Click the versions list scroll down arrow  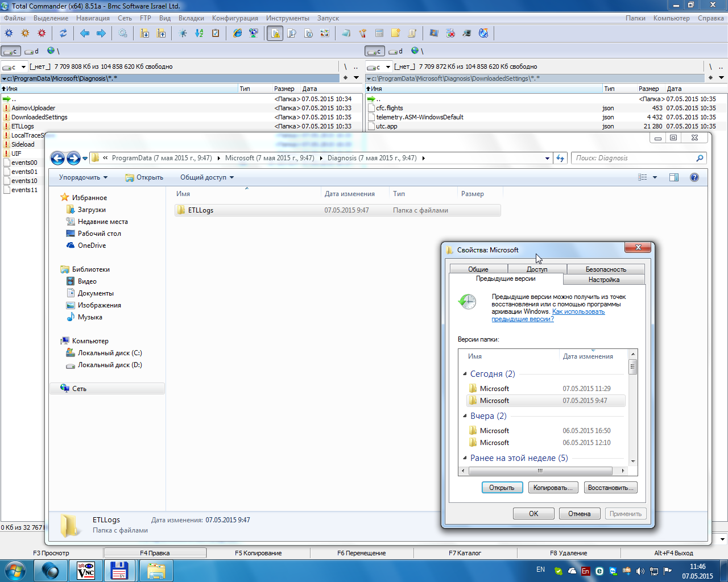click(x=632, y=462)
